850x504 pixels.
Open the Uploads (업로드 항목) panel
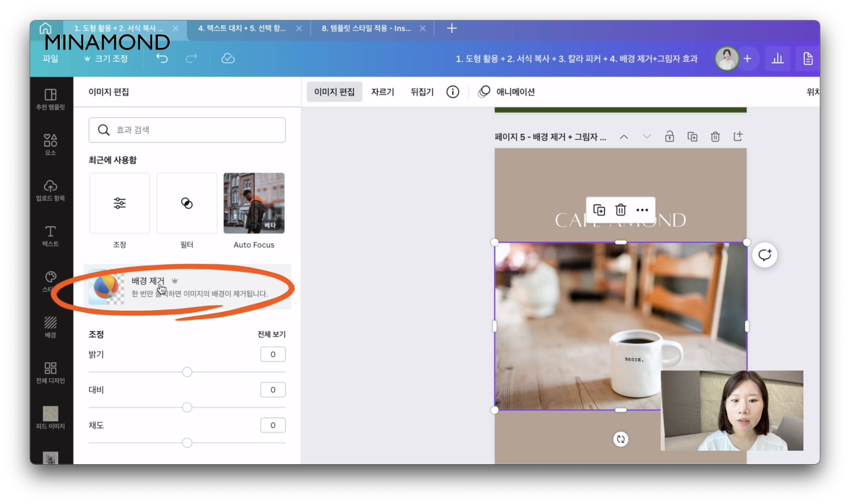50,190
